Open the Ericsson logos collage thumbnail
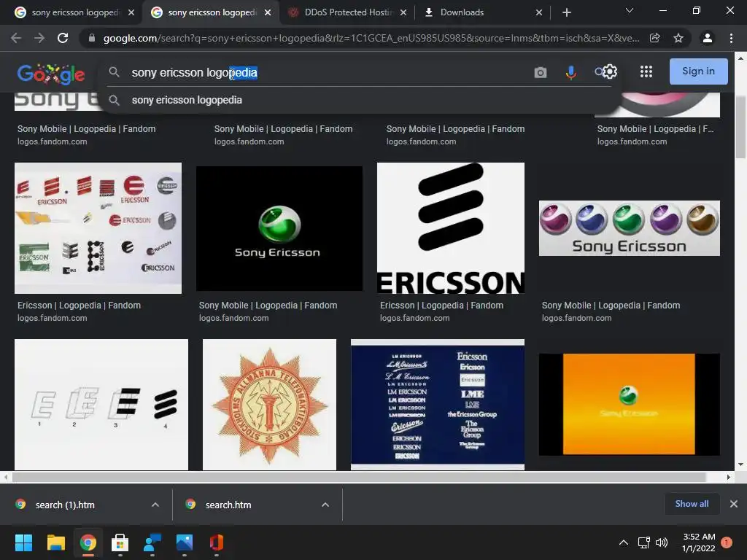The image size is (747, 560). coord(98,228)
